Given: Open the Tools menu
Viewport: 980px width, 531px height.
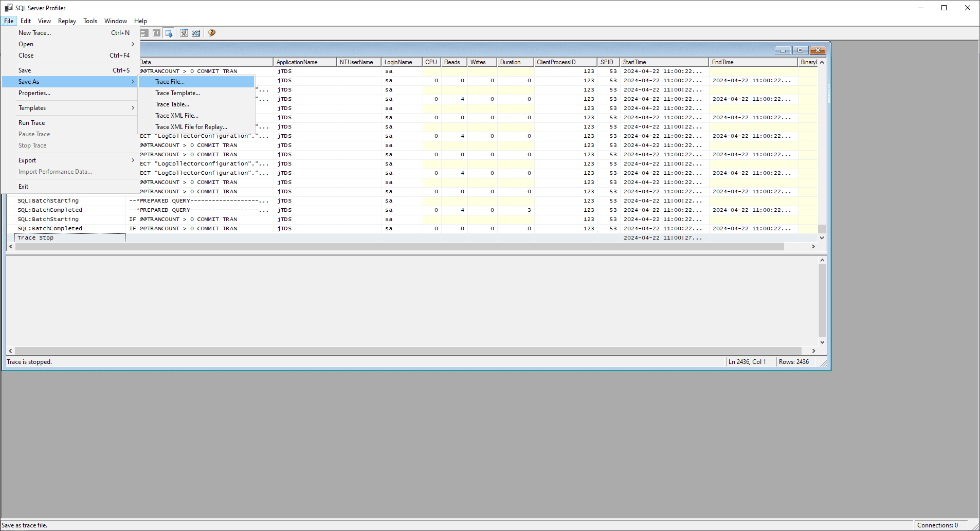Looking at the screenshot, I should point(90,21).
